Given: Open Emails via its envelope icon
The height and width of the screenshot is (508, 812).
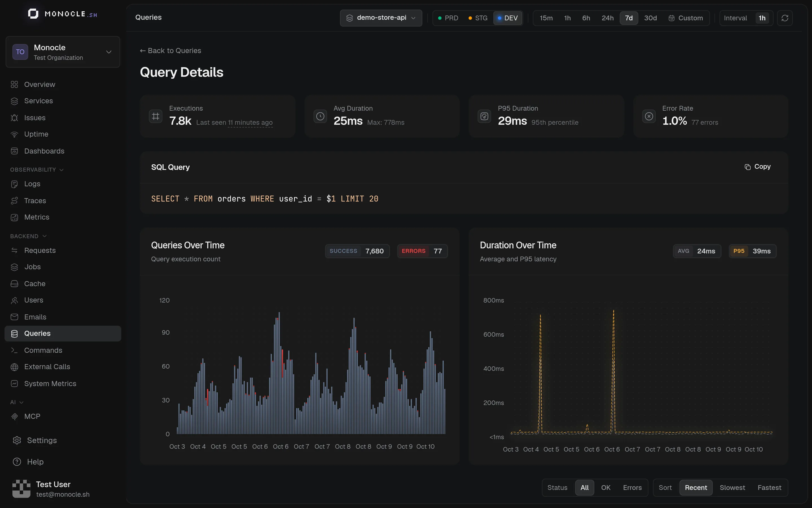Looking at the screenshot, I should (x=14, y=317).
